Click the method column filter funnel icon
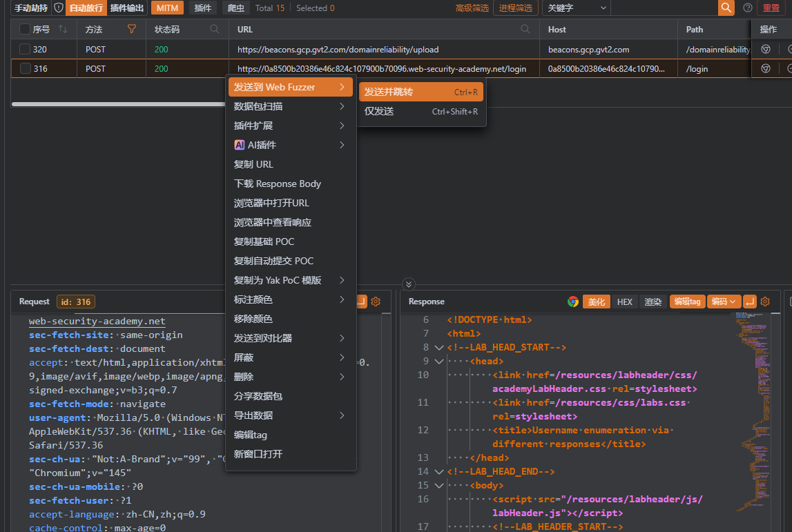The image size is (792, 532). click(x=132, y=29)
